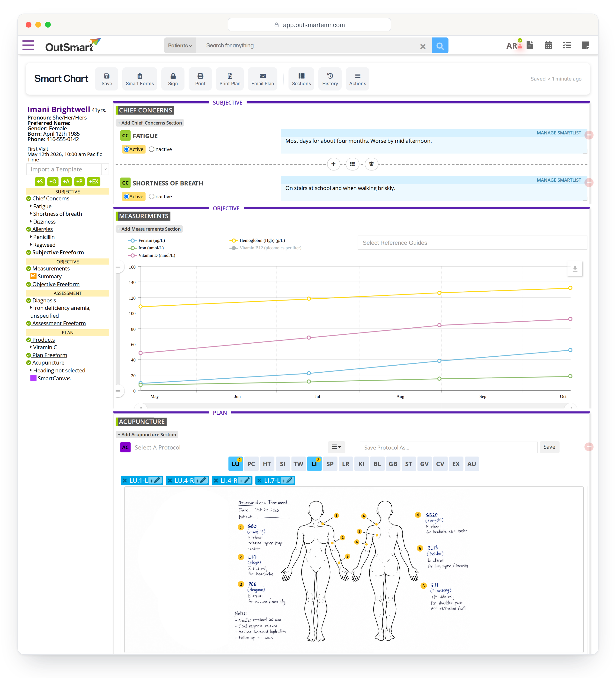This screenshot has width=616, height=678.
Task: Click Add Measurements Section button
Action: [x=149, y=229]
